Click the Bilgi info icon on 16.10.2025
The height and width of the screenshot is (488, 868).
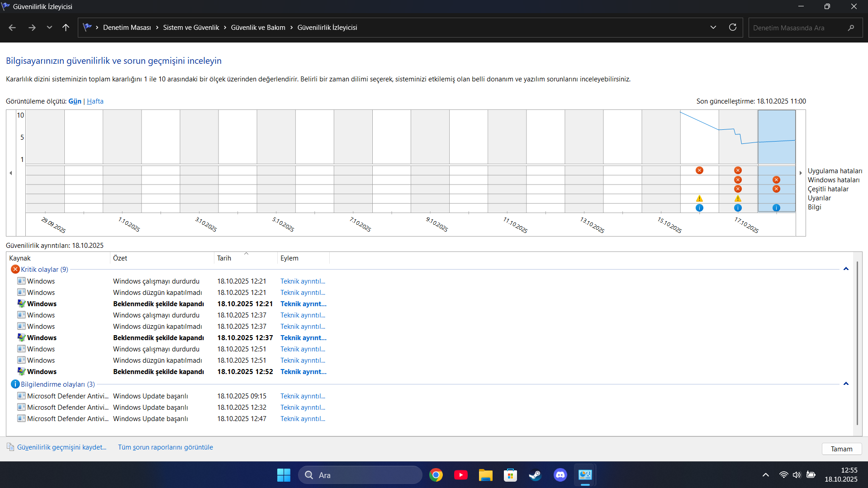[x=699, y=208]
